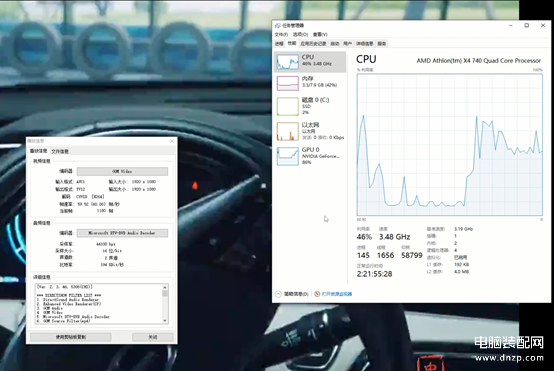The image size is (554, 371).
Task: Open the 以太网 Ethernet graph in sidebar
Action: [287, 131]
